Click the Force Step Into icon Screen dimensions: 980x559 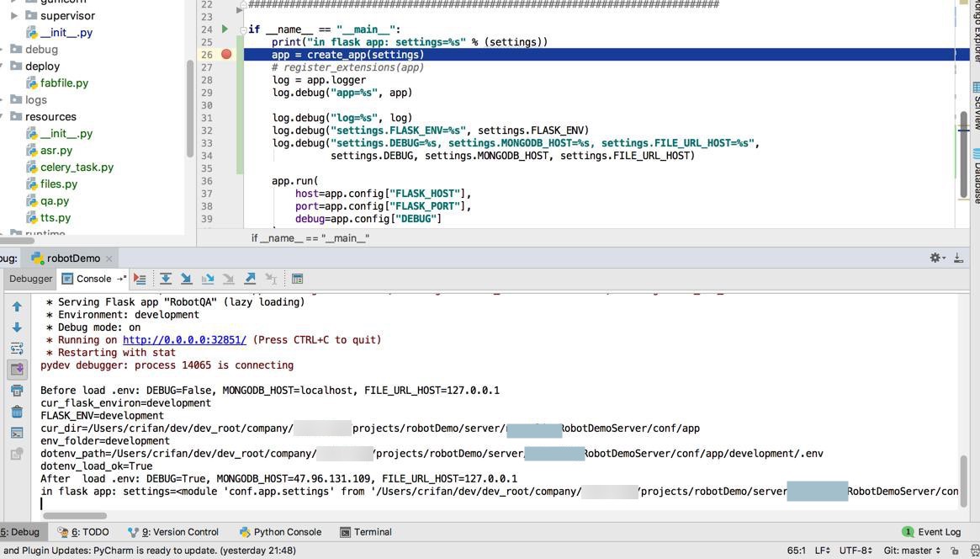click(x=229, y=279)
